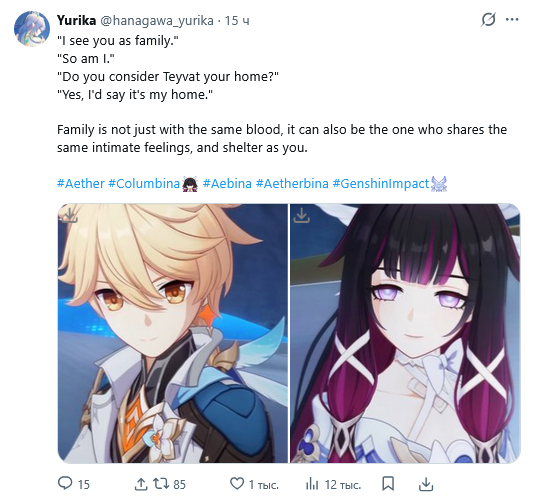Download the Columbina image via overlay icon
The image size is (535, 503).
tap(302, 215)
